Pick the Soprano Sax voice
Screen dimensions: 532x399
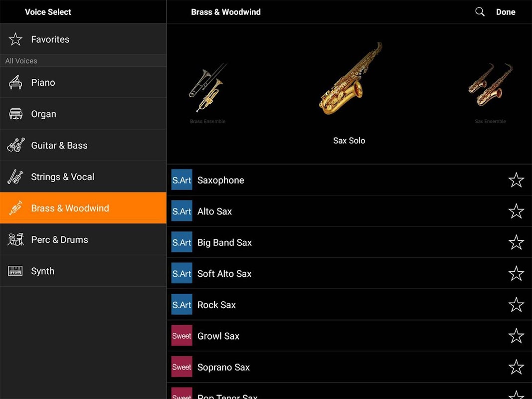pos(223,368)
